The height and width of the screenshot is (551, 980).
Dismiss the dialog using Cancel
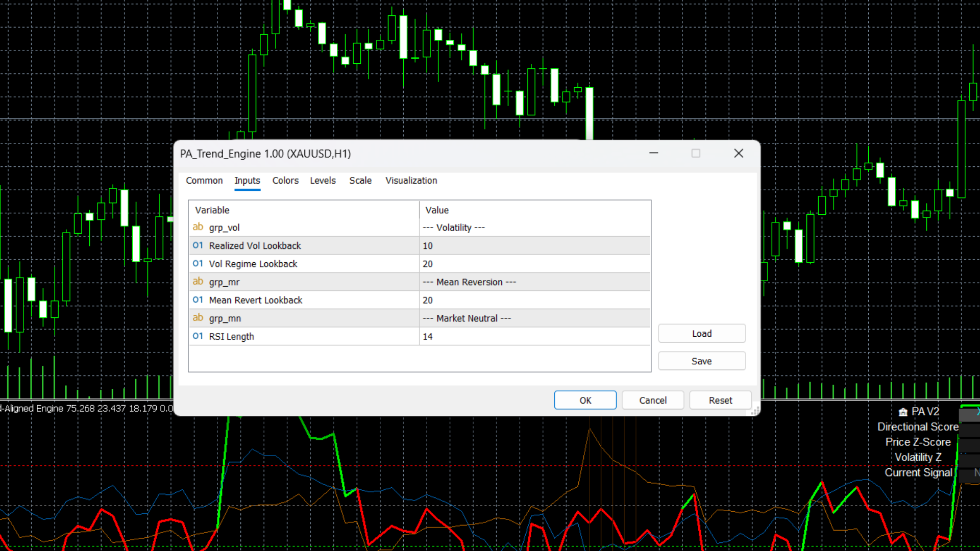[652, 400]
